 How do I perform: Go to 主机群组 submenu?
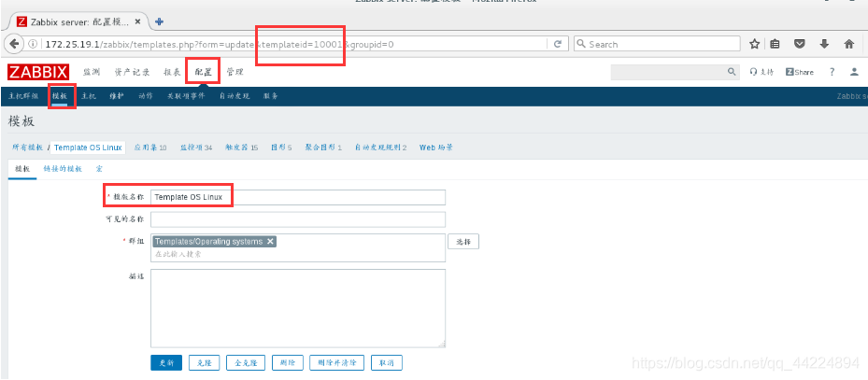click(23, 95)
